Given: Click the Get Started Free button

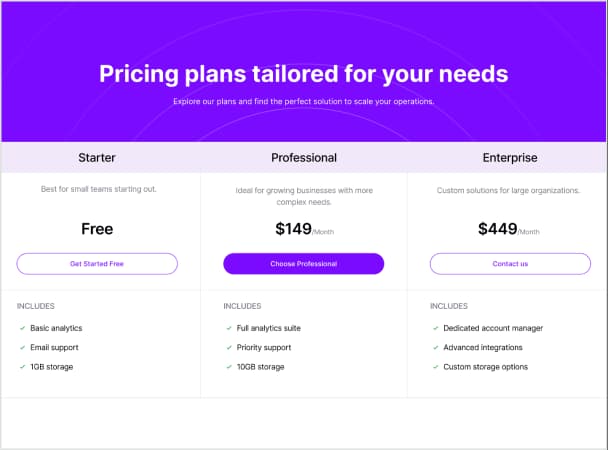Looking at the screenshot, I should point(97,264).
